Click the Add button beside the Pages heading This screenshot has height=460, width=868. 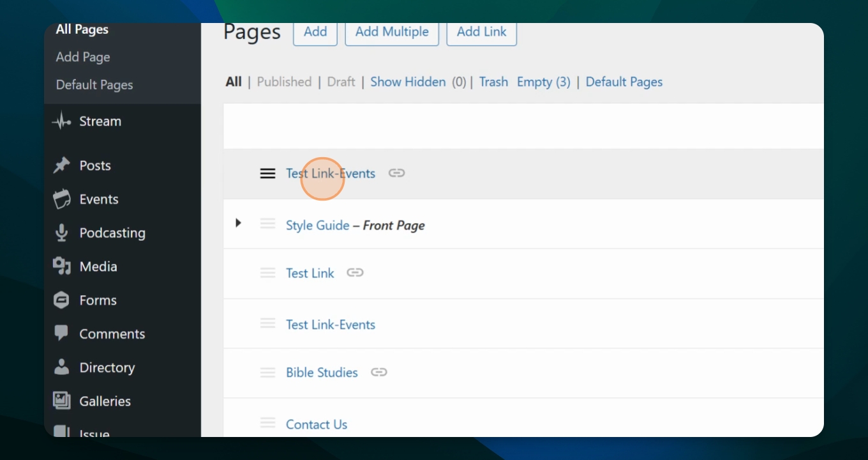315,33
